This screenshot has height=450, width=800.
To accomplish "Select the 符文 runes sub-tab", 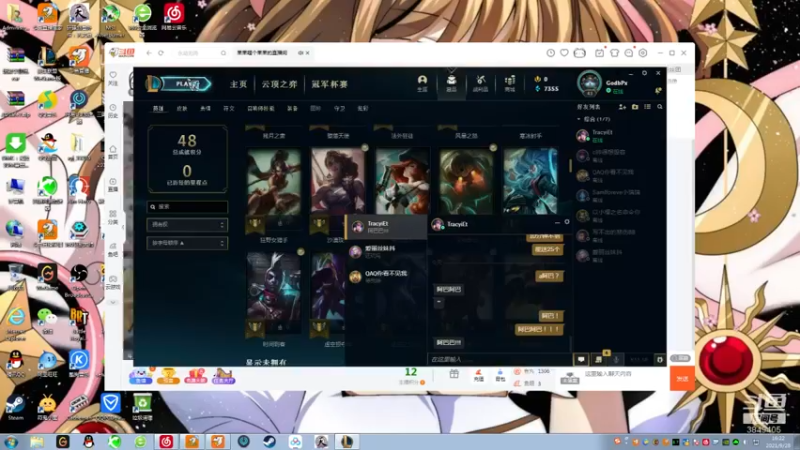I will [229, 109].
